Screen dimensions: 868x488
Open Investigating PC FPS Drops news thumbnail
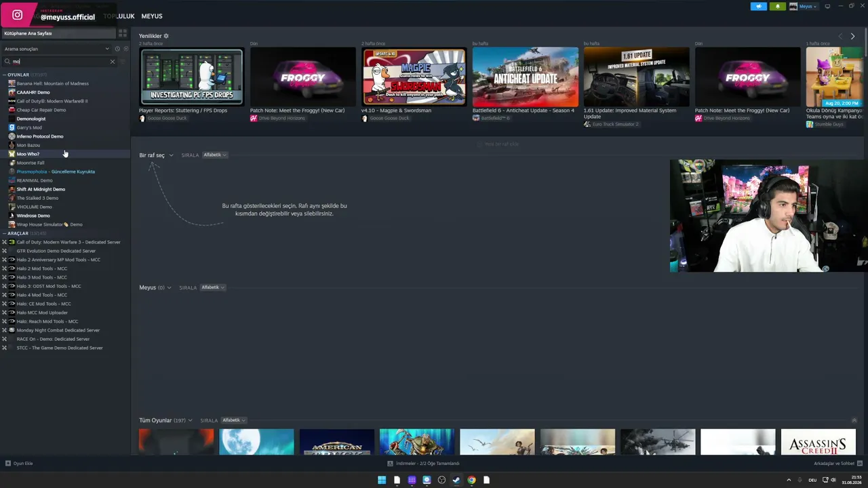192,77
